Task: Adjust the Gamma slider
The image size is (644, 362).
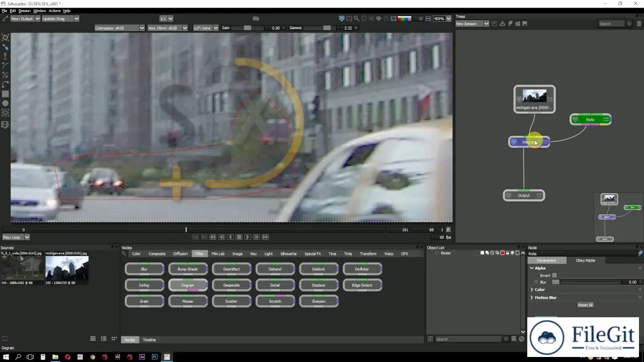Action: pos(321,28)
